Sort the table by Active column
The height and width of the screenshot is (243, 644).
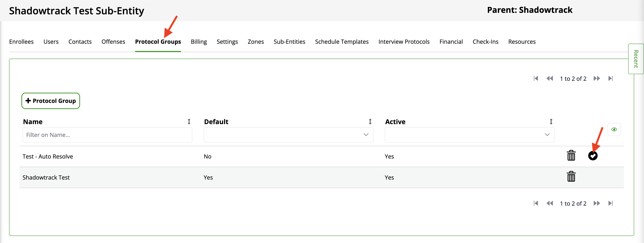click(x=551, y=122)
